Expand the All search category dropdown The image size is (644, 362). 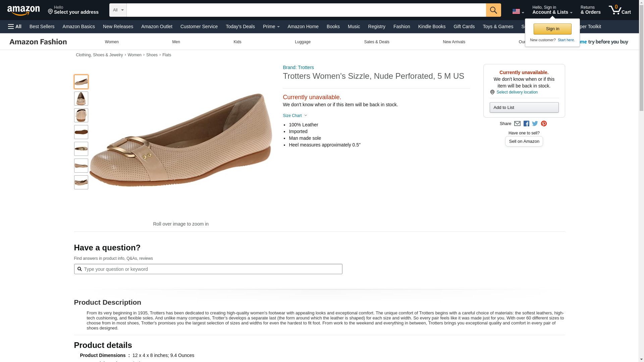pyautogui.click(x=118, y=10)
